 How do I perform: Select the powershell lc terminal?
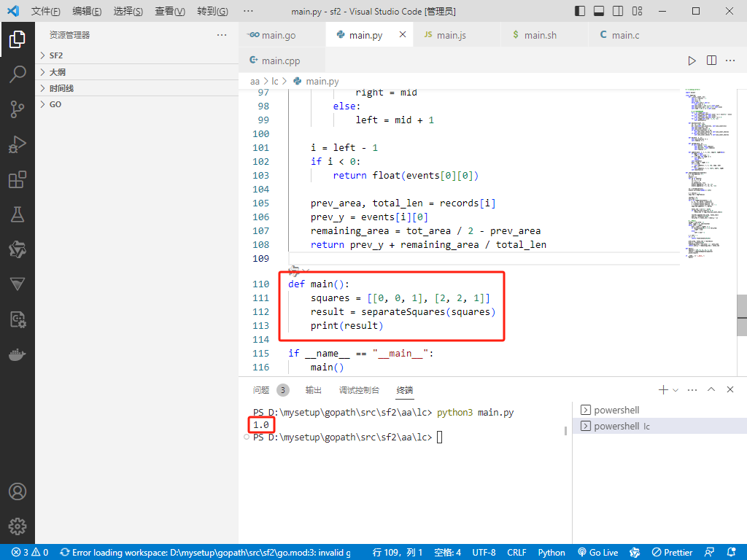pos(659,426)
